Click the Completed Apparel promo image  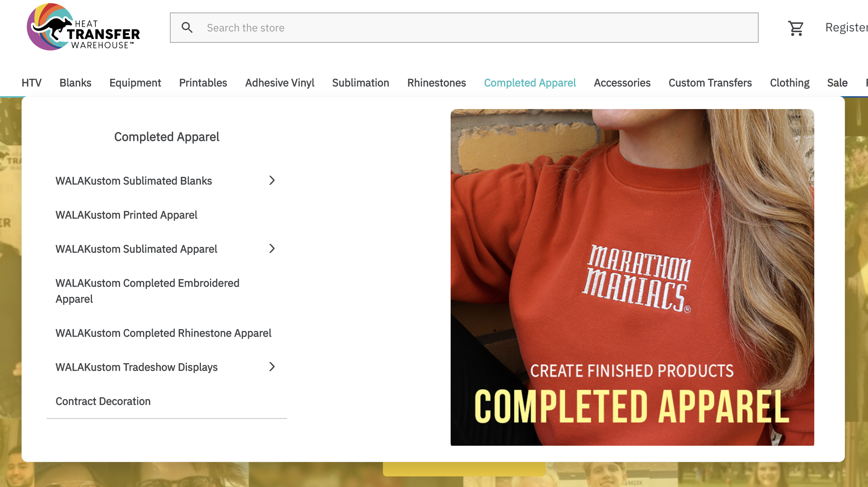(x=632, y=277)
